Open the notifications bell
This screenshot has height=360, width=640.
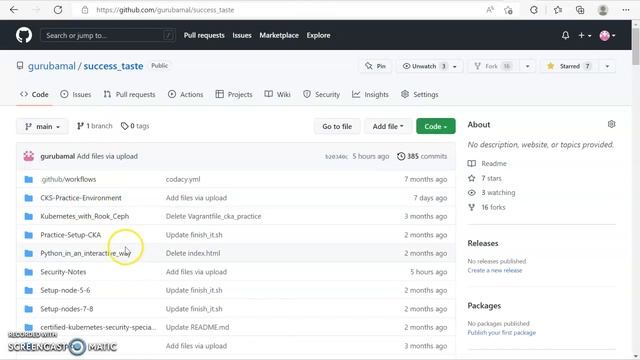(565, 36)
